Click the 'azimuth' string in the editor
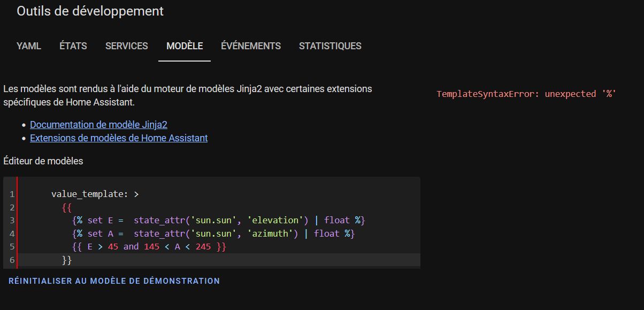 click(x=270, y=233)
